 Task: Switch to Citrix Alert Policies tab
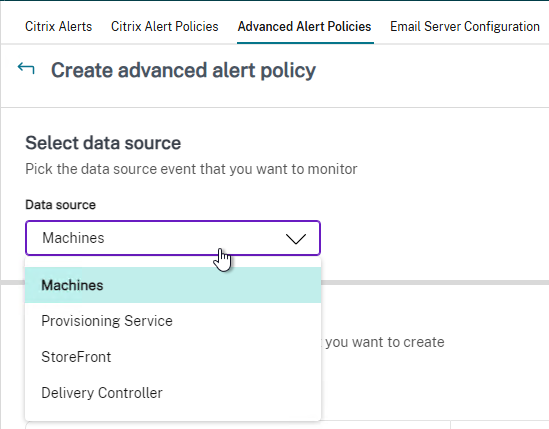point(165,27)
